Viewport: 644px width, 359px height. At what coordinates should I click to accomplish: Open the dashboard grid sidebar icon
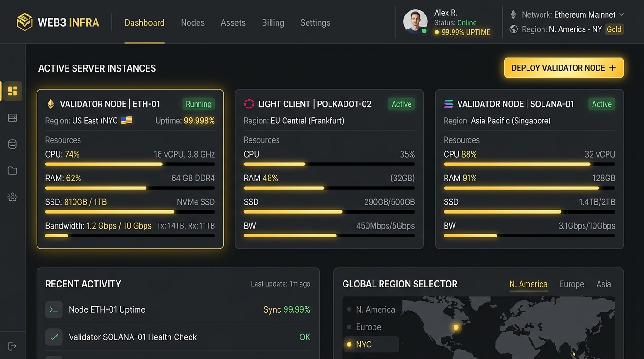[13, 91]
